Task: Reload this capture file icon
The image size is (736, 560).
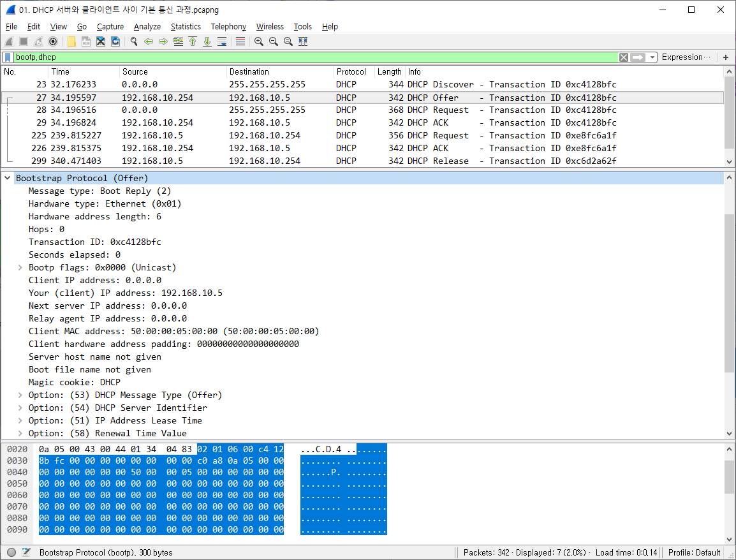Action: 115,42
